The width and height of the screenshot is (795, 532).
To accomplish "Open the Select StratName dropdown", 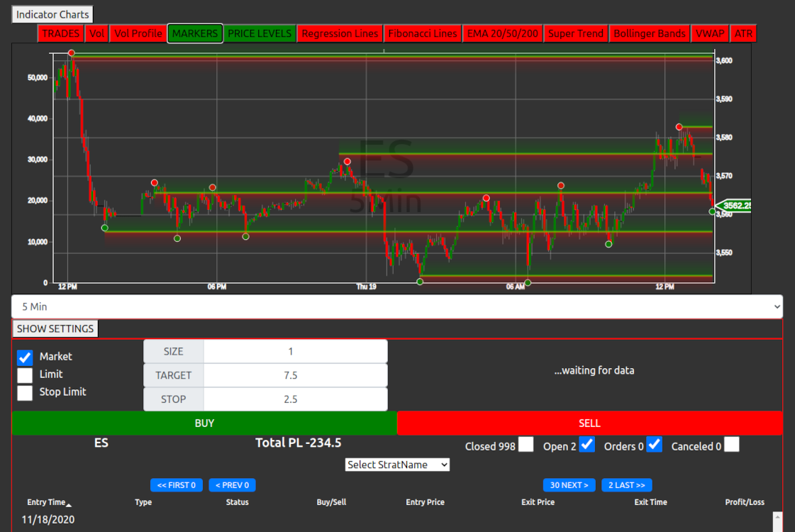I will click(397, 465).
